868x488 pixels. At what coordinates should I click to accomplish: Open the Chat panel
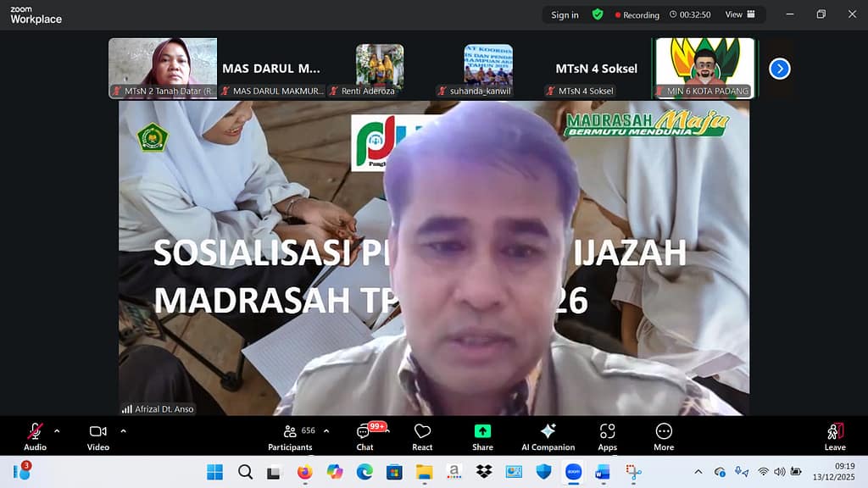(x=364, y=435)
